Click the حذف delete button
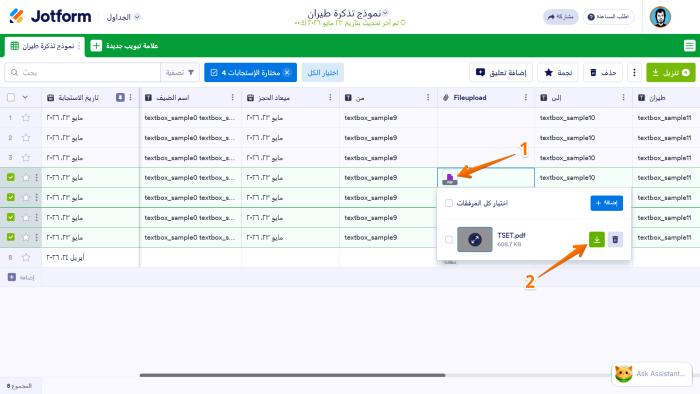700x394 pixels. [603, 72]
